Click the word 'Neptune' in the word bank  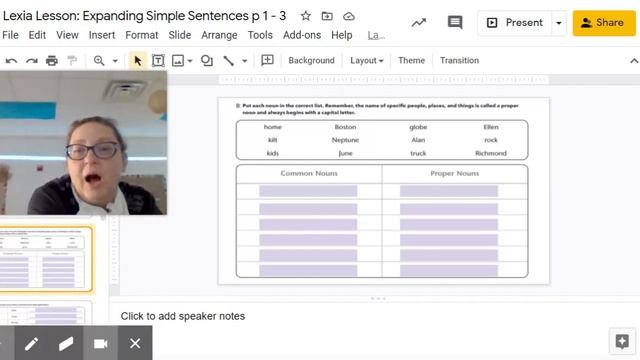coord(345,140)
